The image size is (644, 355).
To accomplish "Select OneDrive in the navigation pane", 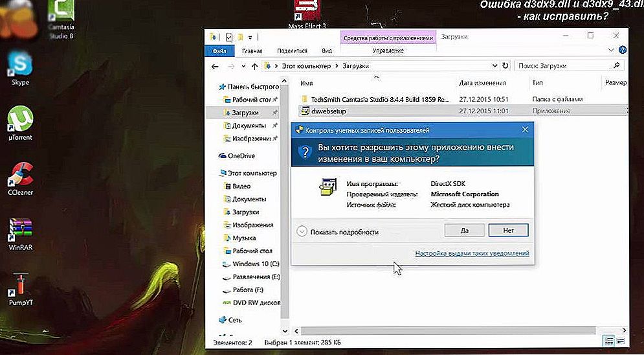I will click(x=237, y=155).
